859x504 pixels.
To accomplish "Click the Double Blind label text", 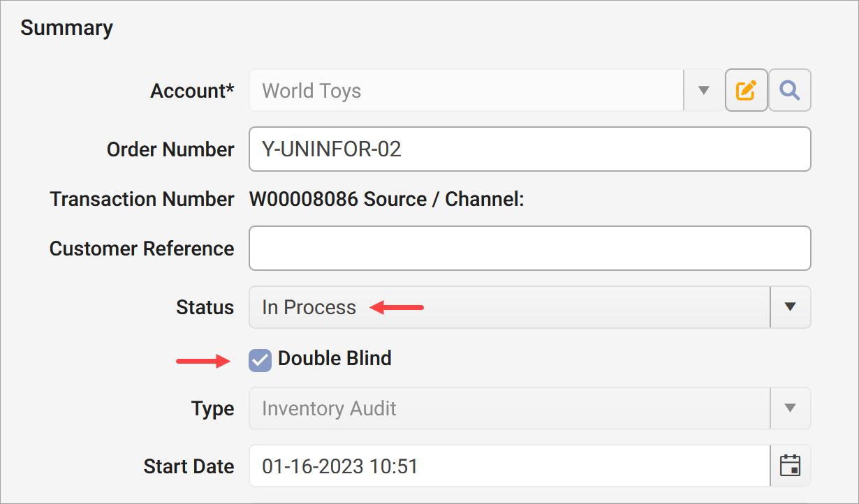I will click(x=335, y=358).
